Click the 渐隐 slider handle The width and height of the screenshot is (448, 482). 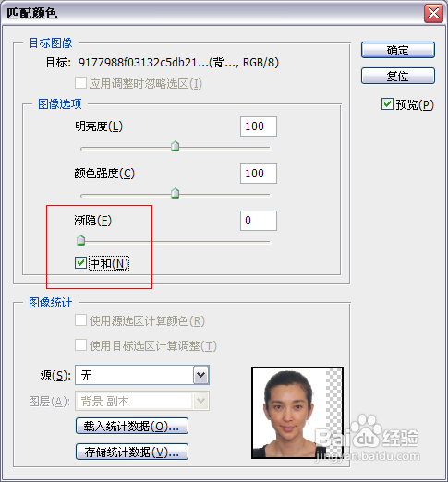tap(80, 240)
